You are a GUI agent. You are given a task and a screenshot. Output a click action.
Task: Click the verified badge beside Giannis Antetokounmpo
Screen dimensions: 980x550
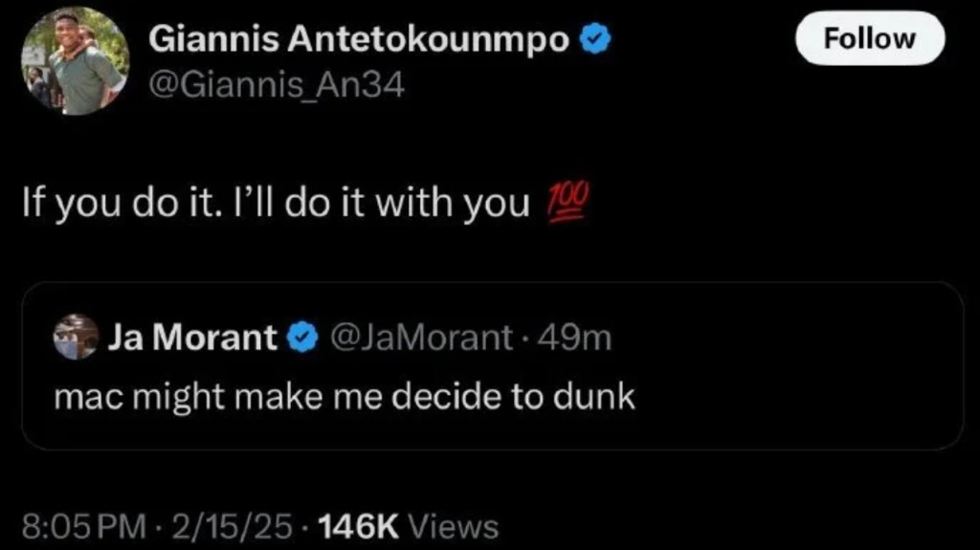click(x=597, y=40)
